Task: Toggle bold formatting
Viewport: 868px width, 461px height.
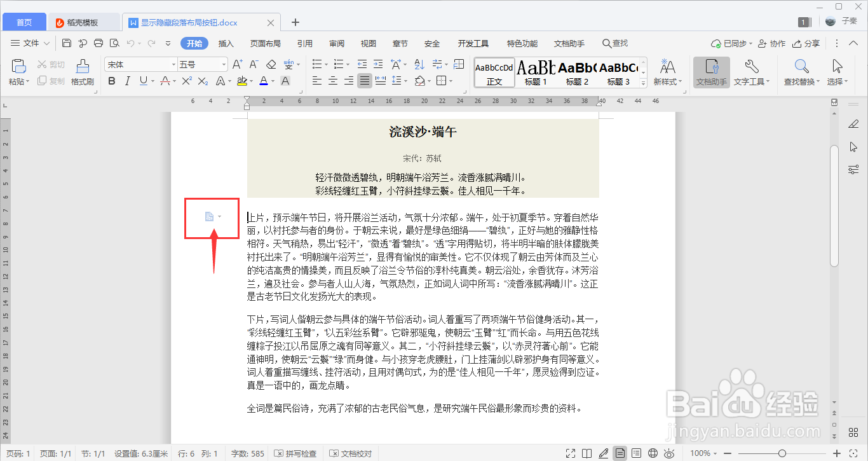Action: pyautogui.click(x=112, y=81)
